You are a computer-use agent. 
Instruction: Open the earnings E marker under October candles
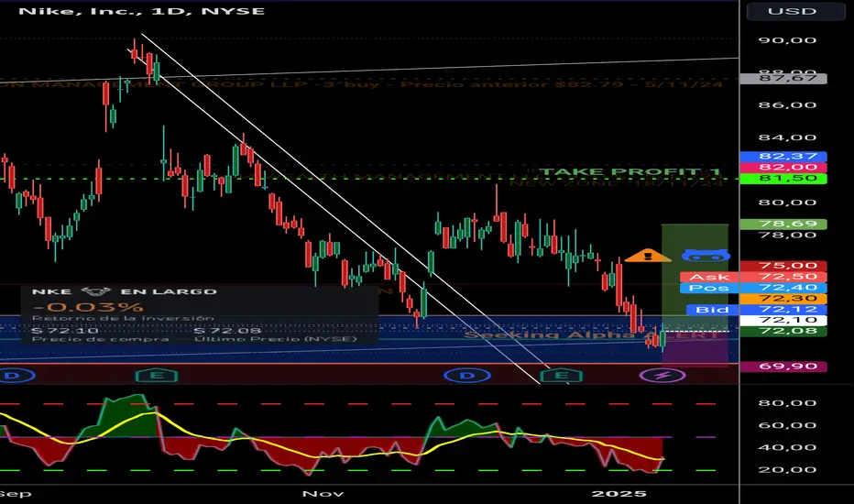(x=157, y=376)
